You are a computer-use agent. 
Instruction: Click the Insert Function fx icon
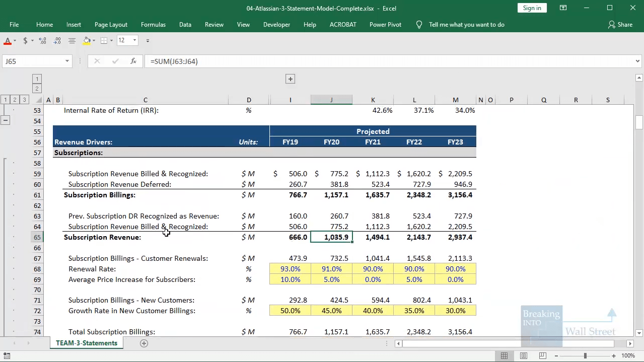tap(133, 61)
